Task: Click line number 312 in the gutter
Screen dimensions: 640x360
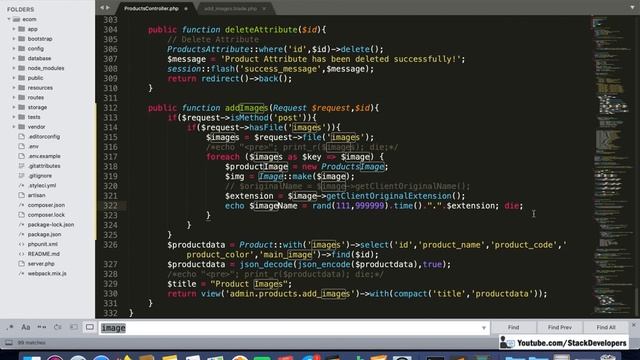Action: click(110, 108)
